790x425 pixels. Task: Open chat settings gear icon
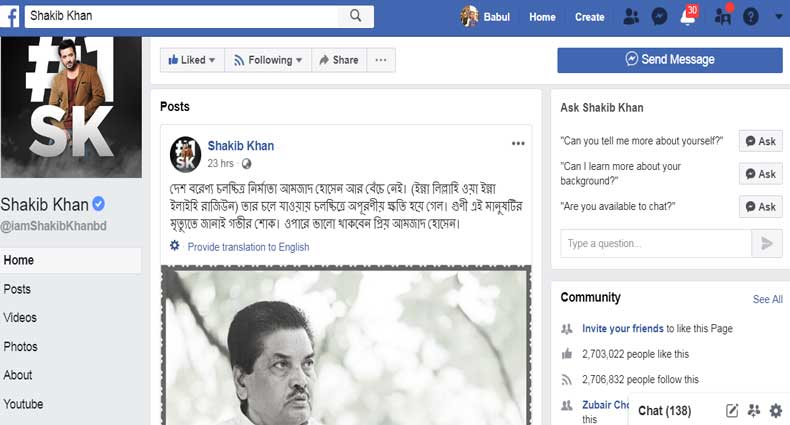click(x=775, y=410)
